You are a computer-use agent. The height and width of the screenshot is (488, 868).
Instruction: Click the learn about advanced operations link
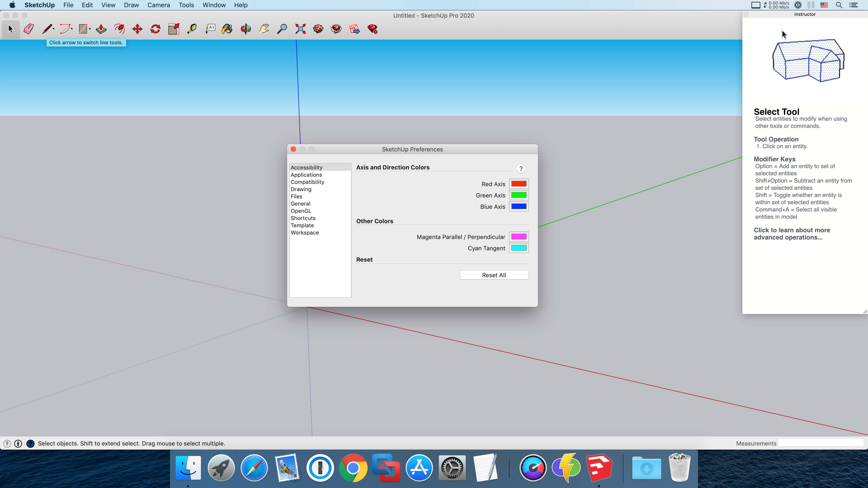[792, 234]
